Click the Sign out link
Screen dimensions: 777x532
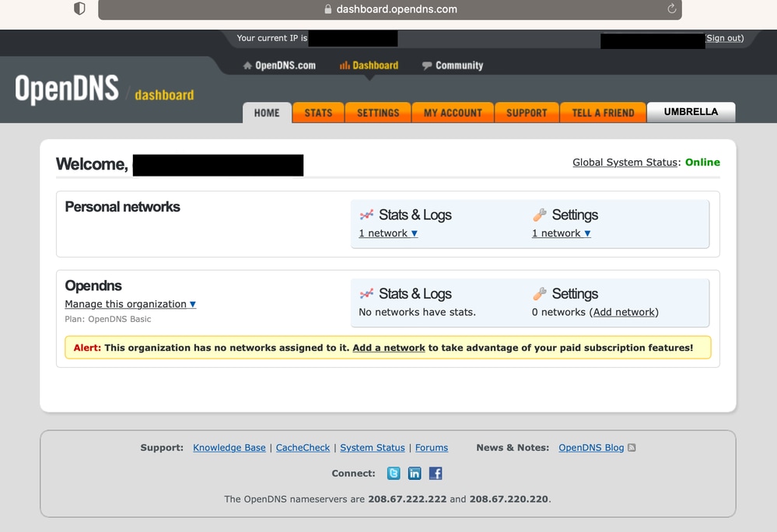(724, 38)
